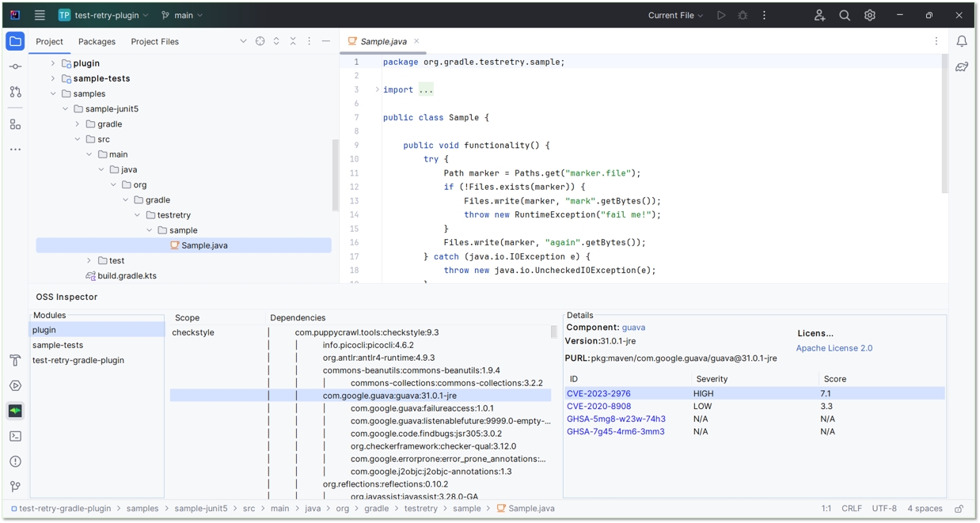Image resolution: width=980 pixels, height=523 pixels.
Task: Toggle read-only lock in status bar
Action: pos(959,509)
